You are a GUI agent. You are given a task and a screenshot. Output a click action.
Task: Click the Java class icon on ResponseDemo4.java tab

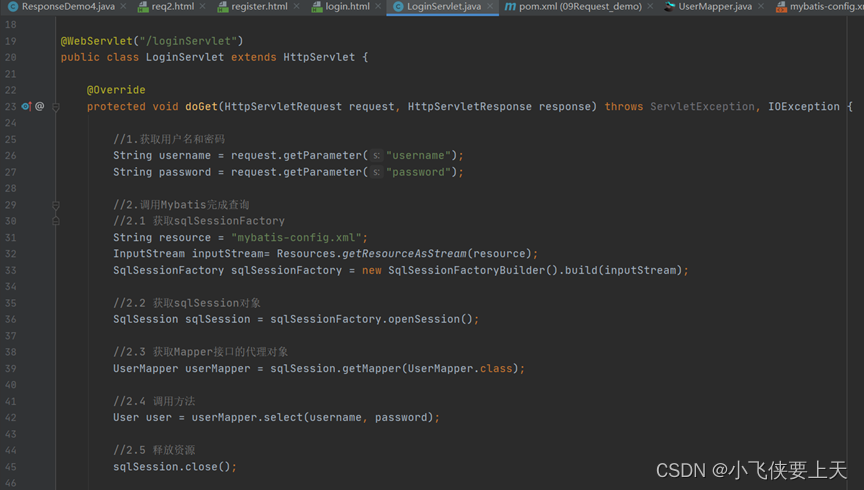[13, 7]
